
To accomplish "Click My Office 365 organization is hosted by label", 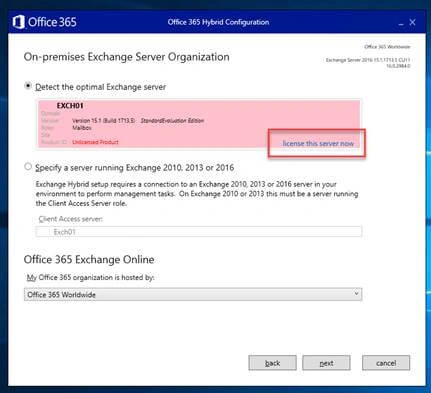I will (91, 277).
